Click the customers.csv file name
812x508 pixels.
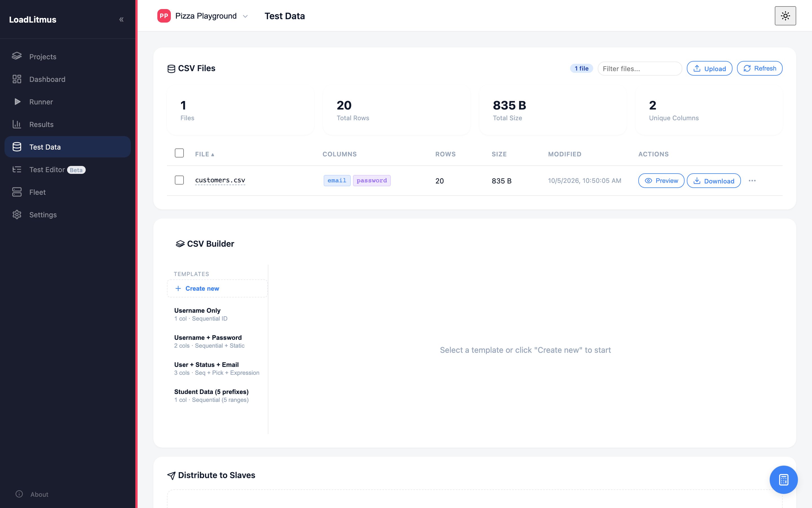pos(220,180)
